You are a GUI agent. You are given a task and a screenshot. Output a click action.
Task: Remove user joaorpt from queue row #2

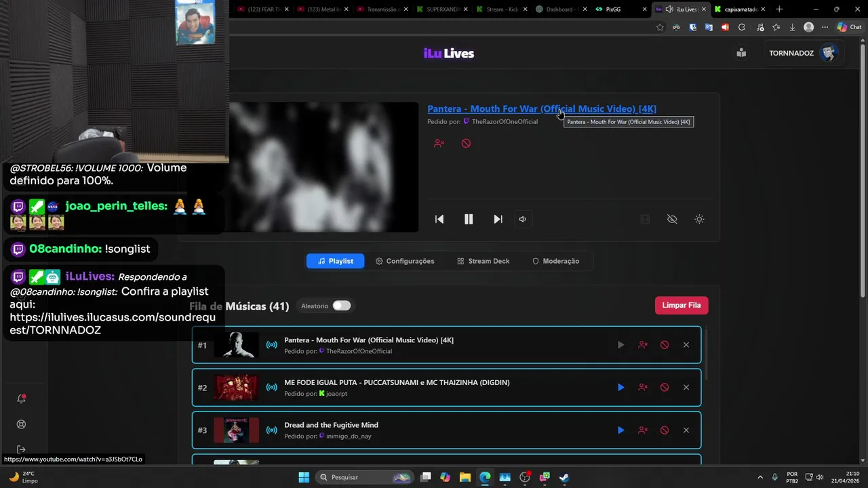[x=643, y=388]
